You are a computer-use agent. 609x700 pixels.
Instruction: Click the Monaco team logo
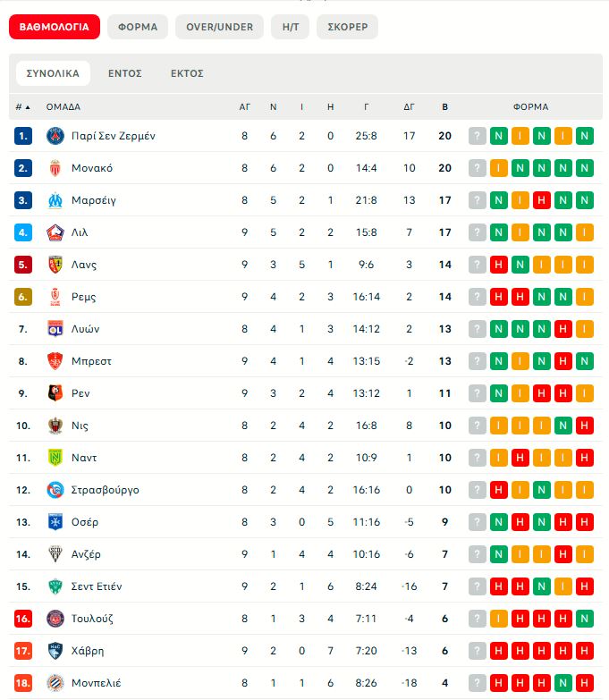tap(55, 168)
